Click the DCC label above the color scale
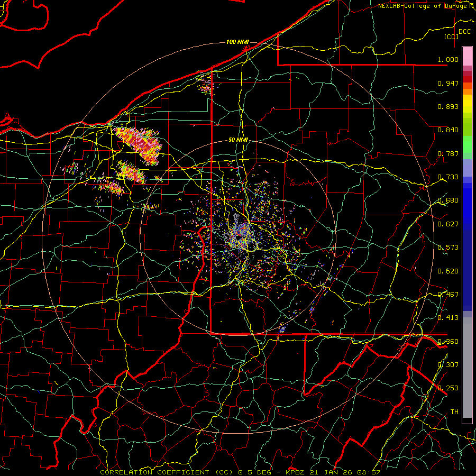The width and height of the screenshot is (476, 476). click(464, 32)
